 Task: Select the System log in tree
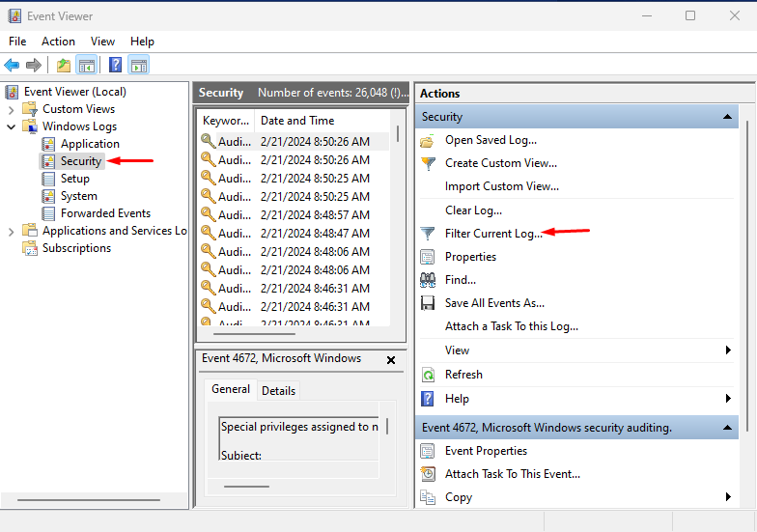(78, 196)
